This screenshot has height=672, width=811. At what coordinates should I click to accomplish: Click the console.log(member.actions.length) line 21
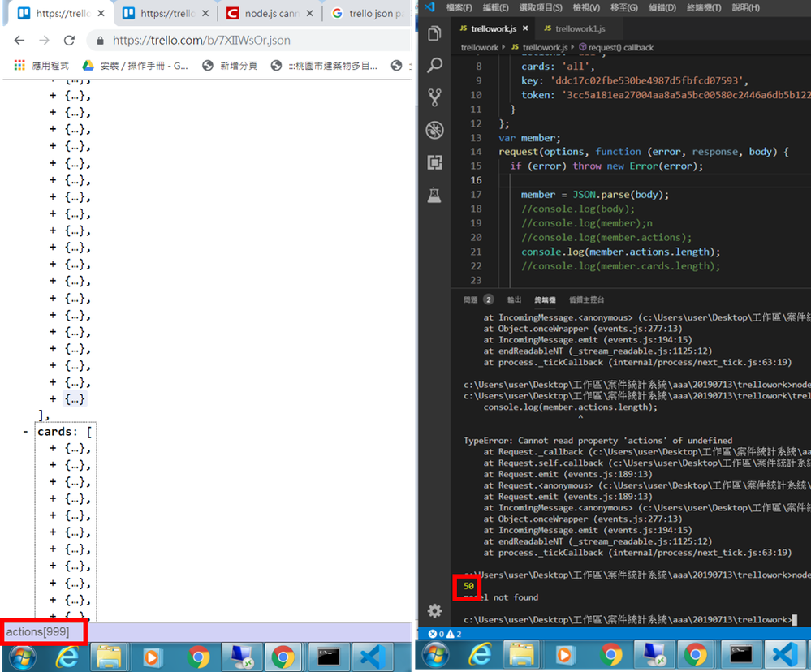[620, 252]
